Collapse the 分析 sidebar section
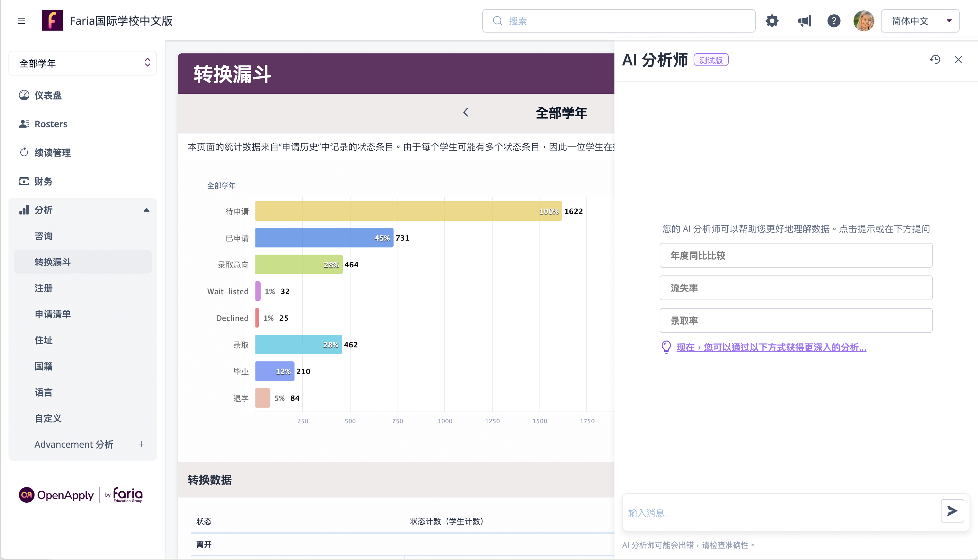The height and width of the screenshot is (560, 978). point(146,210)
